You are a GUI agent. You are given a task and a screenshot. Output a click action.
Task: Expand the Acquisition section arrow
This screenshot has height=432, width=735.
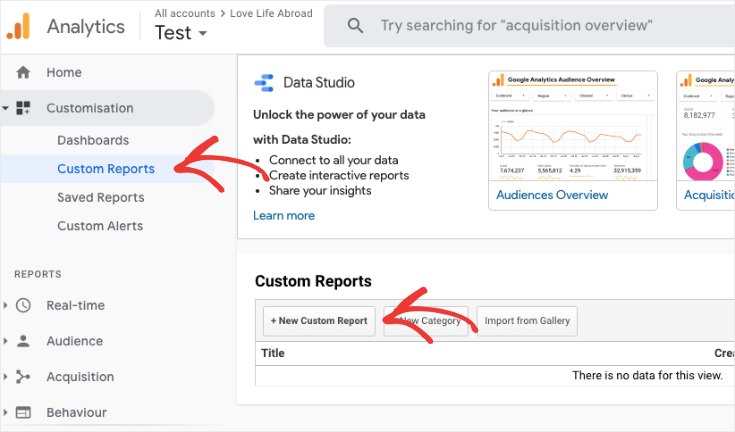[5, 377]
